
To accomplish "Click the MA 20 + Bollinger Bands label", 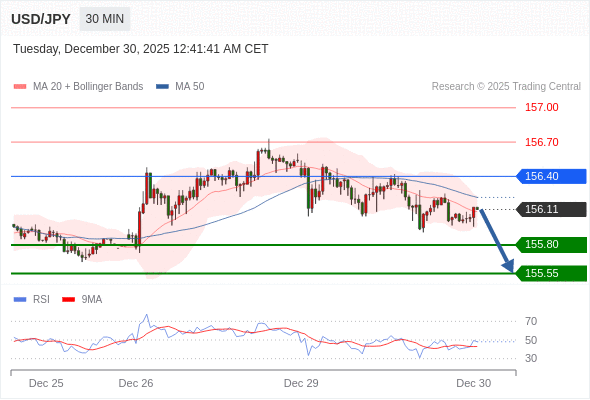I will (x=88, y=87).
